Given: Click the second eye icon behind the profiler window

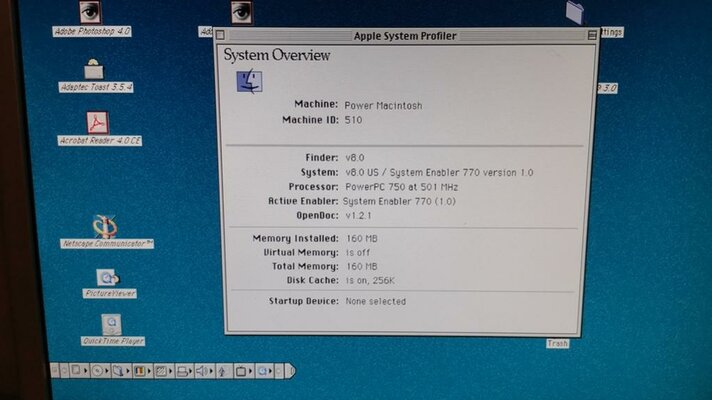Looking at the screenshot, I should pos(241,12).
